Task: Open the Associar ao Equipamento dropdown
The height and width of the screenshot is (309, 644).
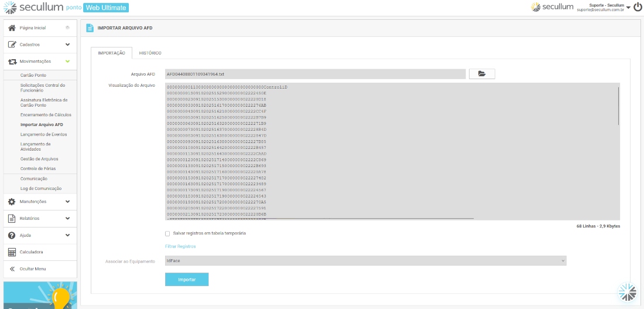Action: click(365, 261)
